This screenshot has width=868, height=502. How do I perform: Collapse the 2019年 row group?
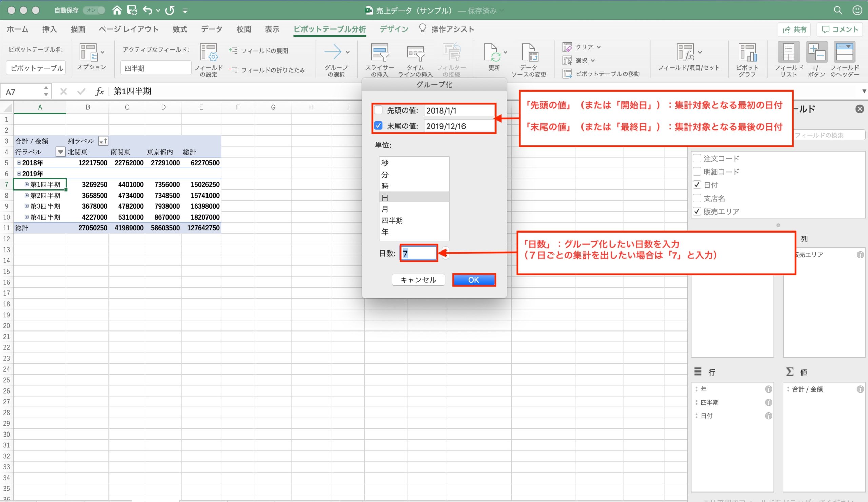coord(19,174)
